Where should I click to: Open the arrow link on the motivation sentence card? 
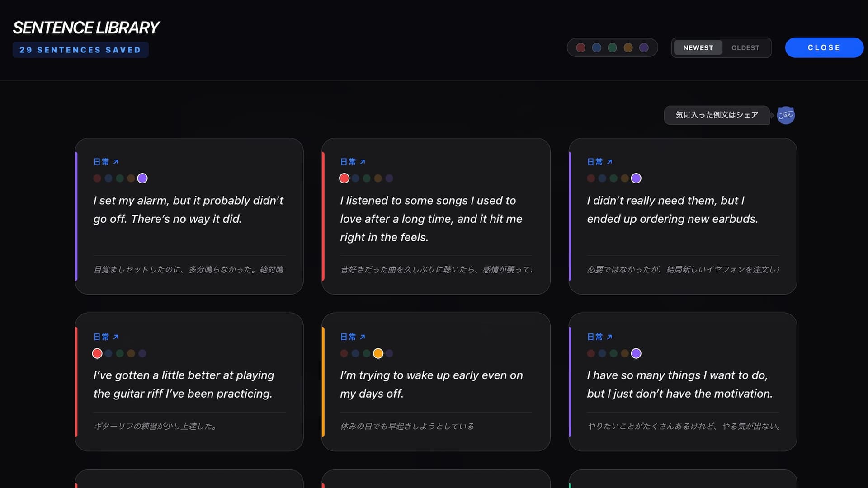coord(609,337)
